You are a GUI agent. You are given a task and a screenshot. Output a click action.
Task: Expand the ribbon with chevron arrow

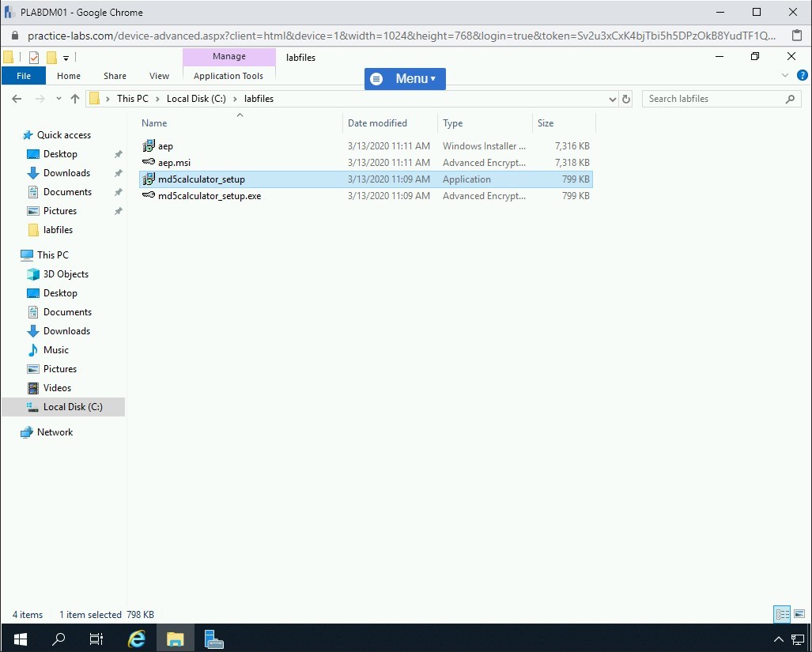pyautogui.click(x=785, y=76)
